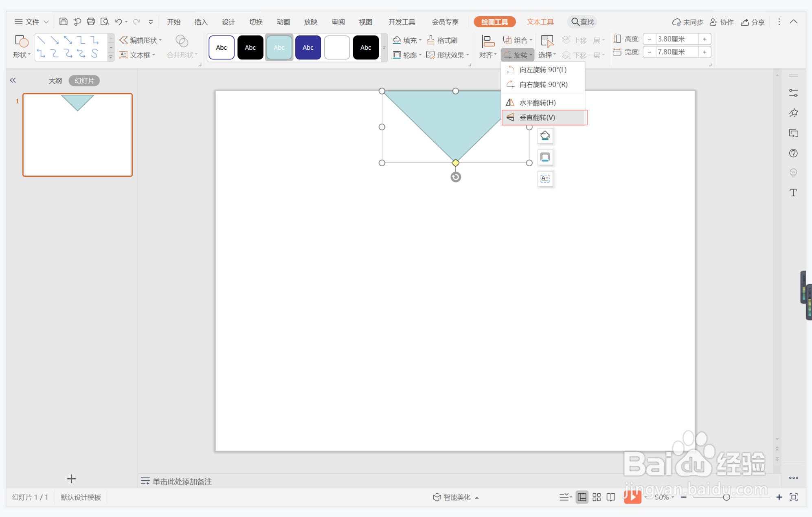812x517 pixels.
Task: Click the Share (分享) button
Action: click(x=753, y=22)
